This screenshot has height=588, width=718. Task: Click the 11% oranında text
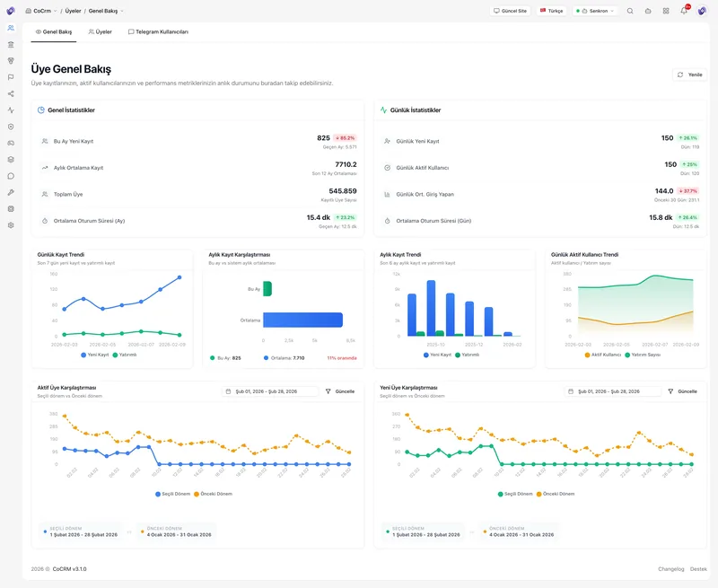(x=342, y=358)
